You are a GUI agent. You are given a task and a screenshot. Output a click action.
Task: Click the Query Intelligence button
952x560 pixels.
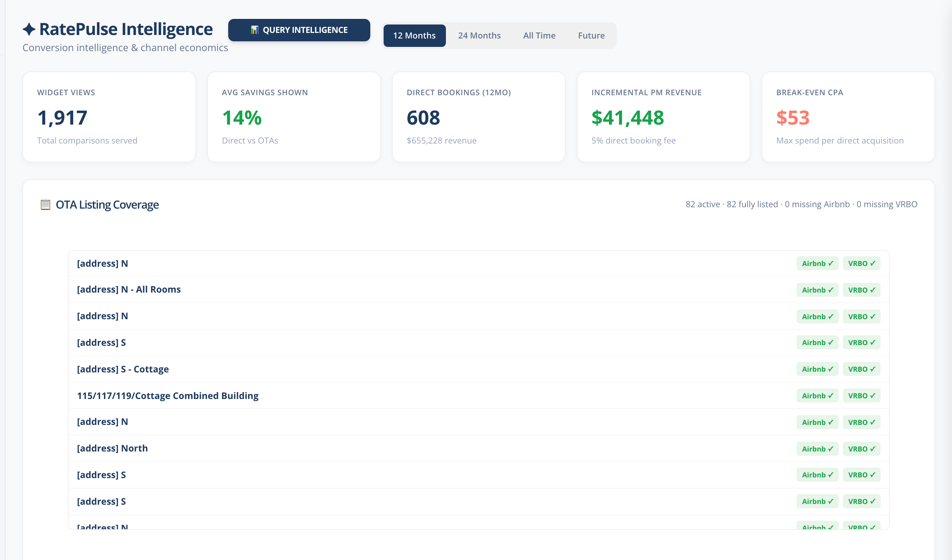[x=299, y=30]
